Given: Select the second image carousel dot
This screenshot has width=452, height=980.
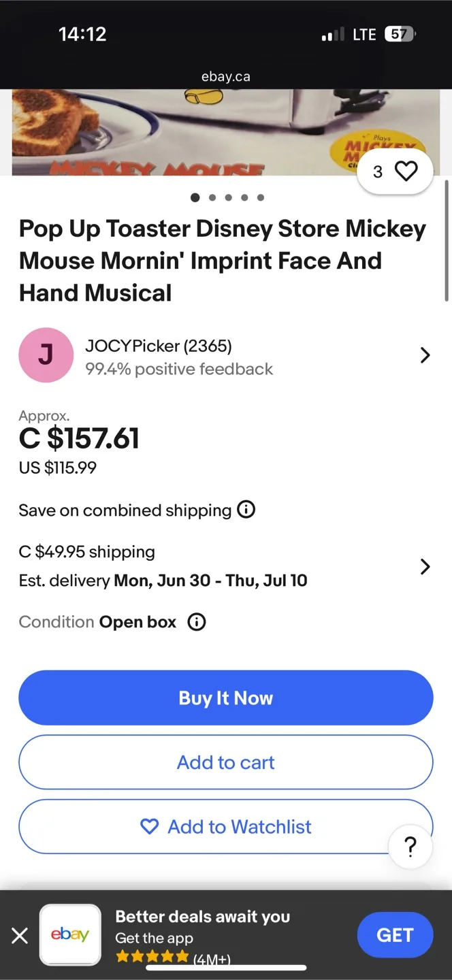Looking at the screenshot, I should click(212, 198).
